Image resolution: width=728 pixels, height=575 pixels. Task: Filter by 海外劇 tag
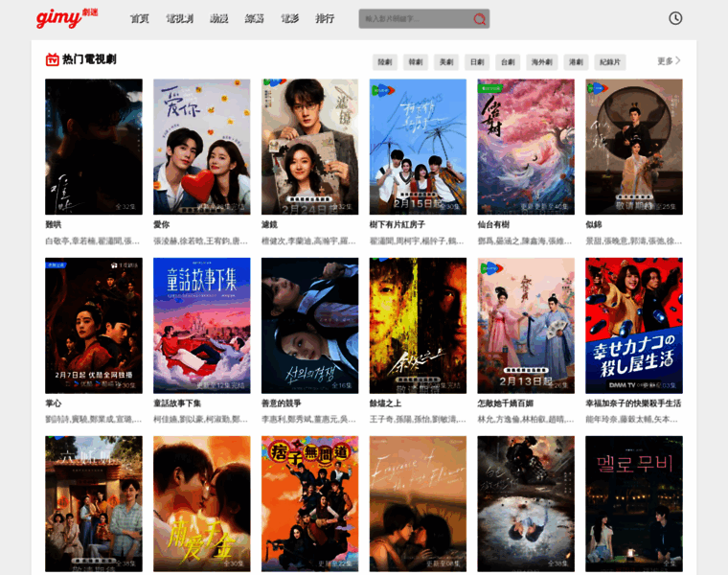pos(542,62)
